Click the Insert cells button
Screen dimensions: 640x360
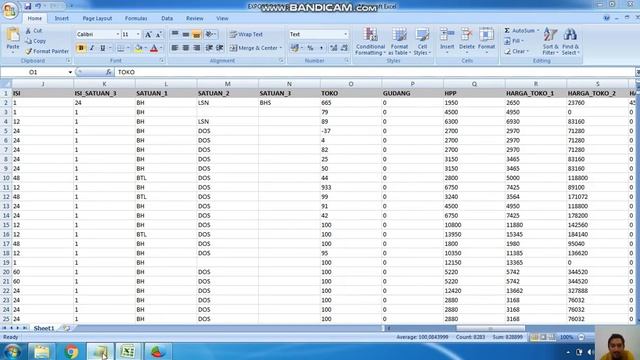click(447, 41)
